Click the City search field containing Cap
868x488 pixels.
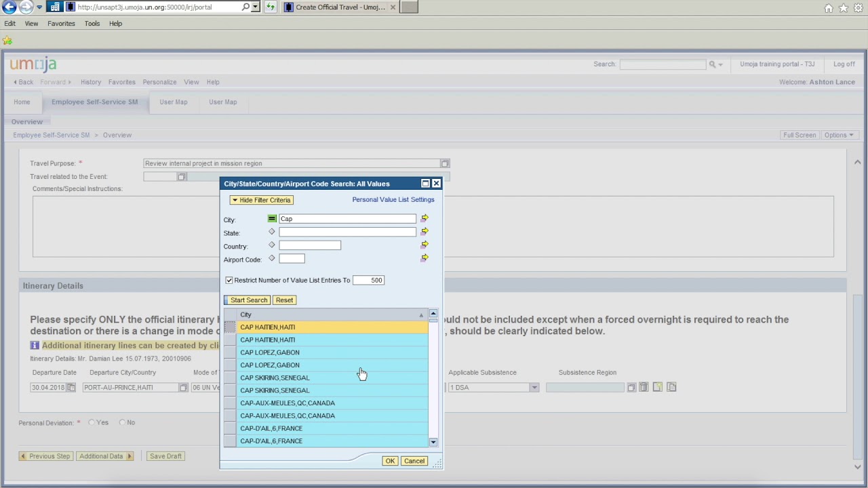(347, 219)
